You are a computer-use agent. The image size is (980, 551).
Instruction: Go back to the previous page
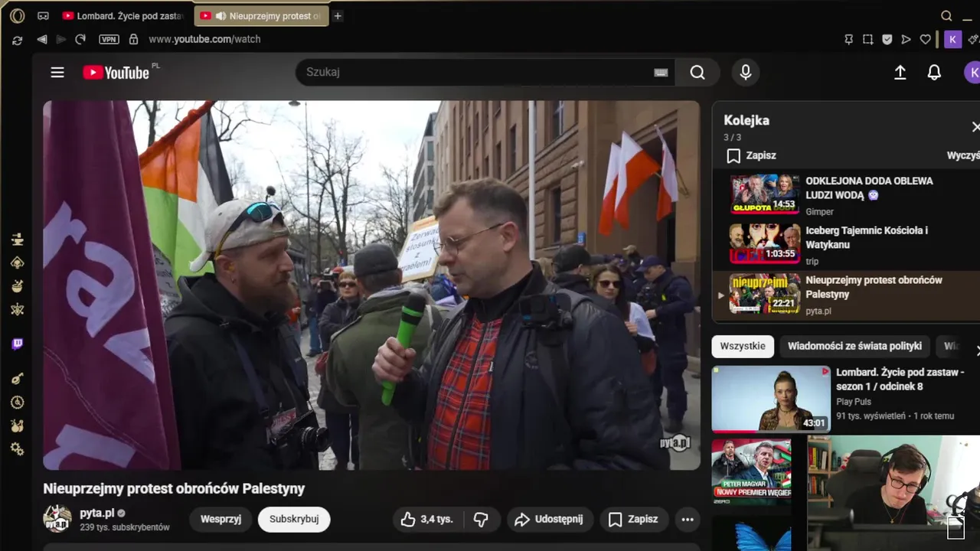[42, 39]
